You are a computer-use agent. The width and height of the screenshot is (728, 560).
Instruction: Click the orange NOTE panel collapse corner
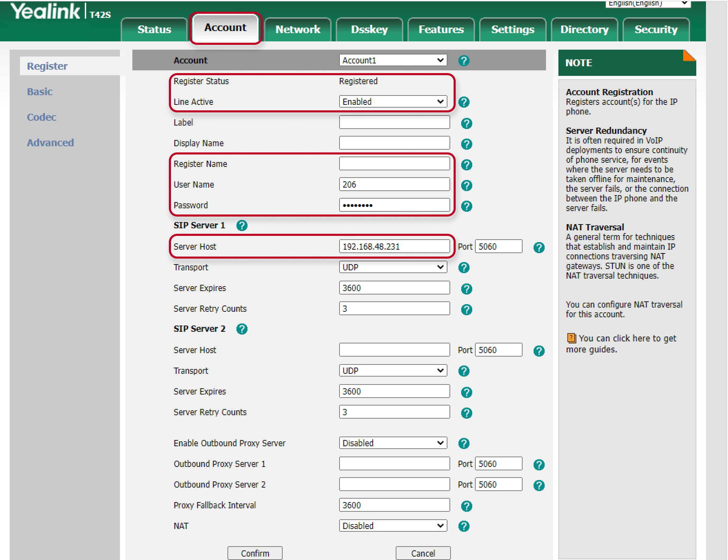[x=689, y=56]
